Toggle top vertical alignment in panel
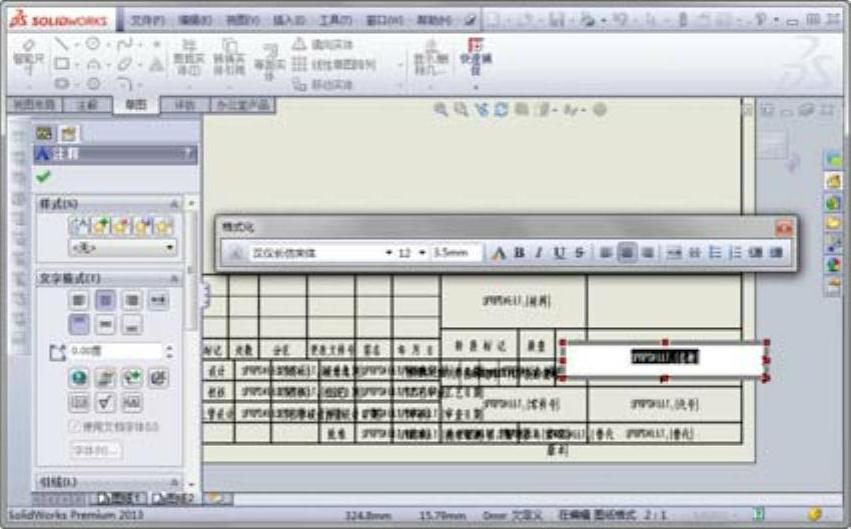This screenshot has height=529, width=851. tap(79, 324)
